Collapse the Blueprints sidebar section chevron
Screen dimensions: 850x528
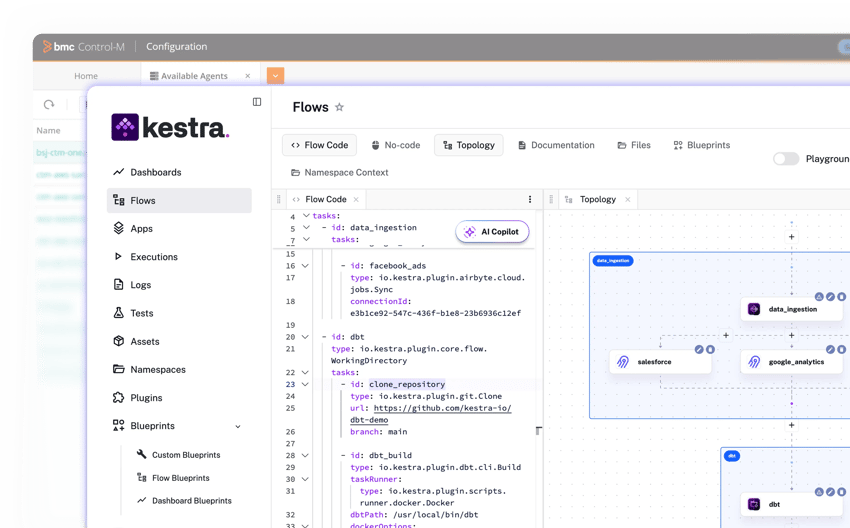(238, 426)
